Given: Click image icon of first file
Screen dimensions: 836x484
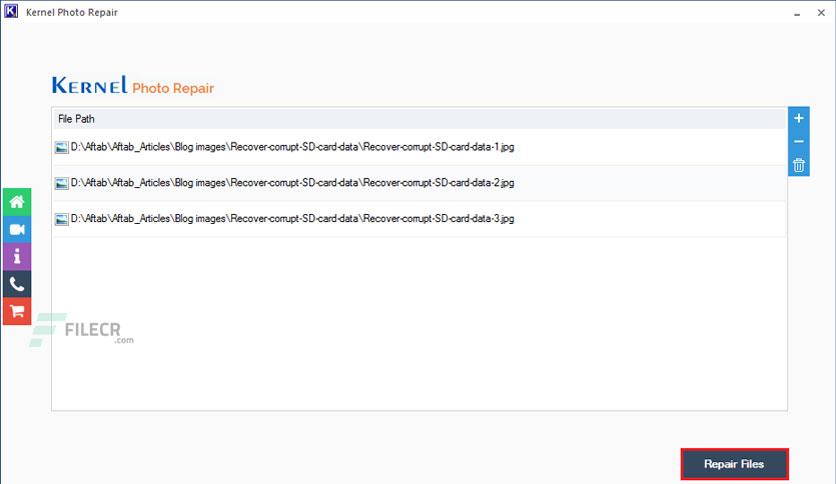Looking at the screenshot, I should coord(62,148).
